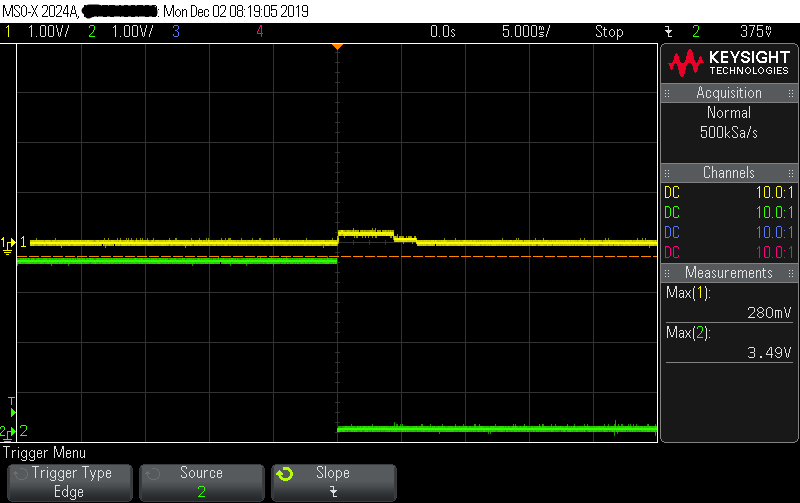Click the magenta 10.0:1 probe ratio
Viewport: 800px width, 503px height.
(774, 253)
